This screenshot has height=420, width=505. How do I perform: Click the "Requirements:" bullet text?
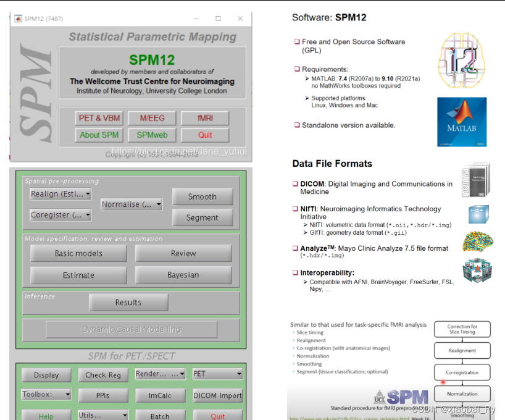[x=325, y=69]
